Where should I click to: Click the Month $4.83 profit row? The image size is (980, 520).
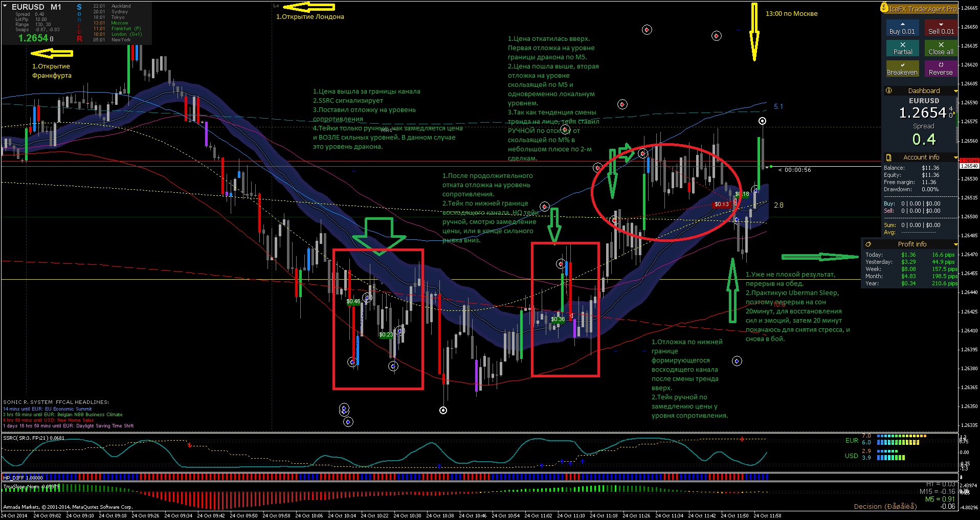[911, 276]
